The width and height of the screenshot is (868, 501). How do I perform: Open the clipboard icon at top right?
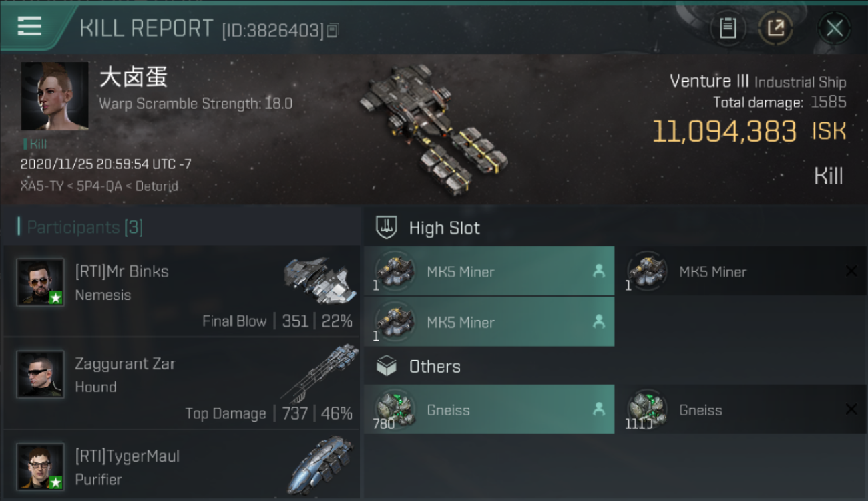728,28
